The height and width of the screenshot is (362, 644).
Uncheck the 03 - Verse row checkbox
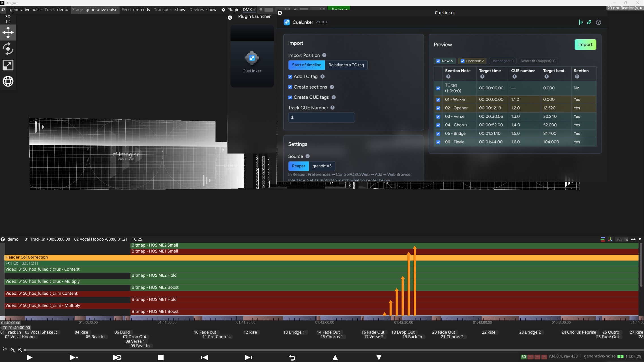click(438, 117)
